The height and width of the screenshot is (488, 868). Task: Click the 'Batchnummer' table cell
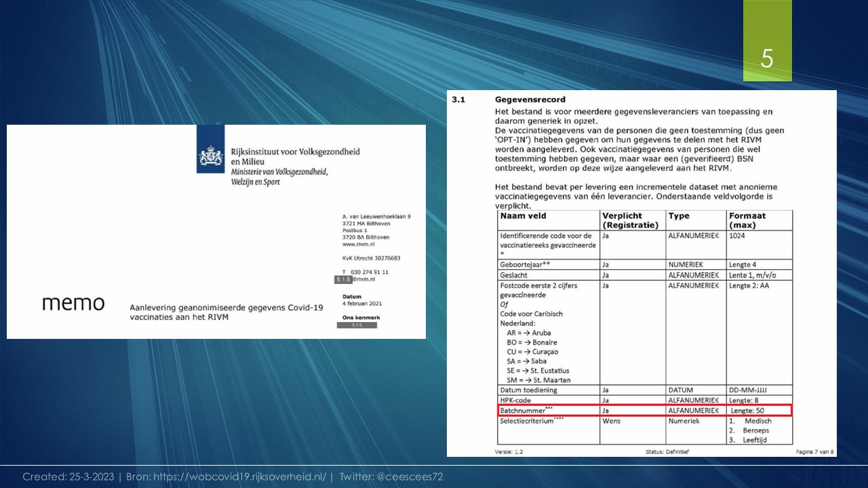click(549, 411)
